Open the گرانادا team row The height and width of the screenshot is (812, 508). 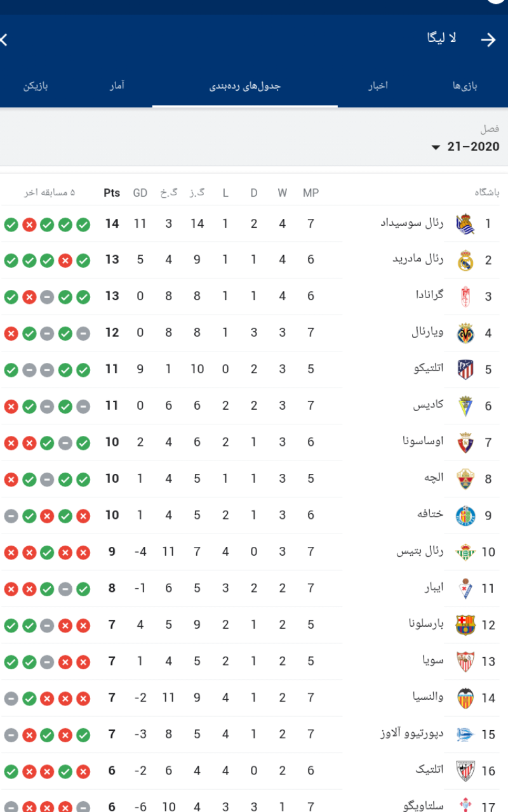click(254, 297)
